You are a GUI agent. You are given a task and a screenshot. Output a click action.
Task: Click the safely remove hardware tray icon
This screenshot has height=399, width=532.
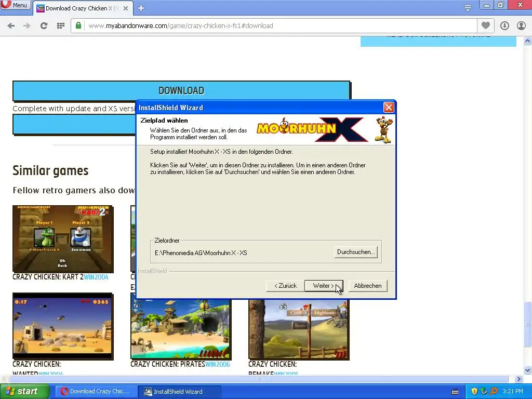point(484,392)
